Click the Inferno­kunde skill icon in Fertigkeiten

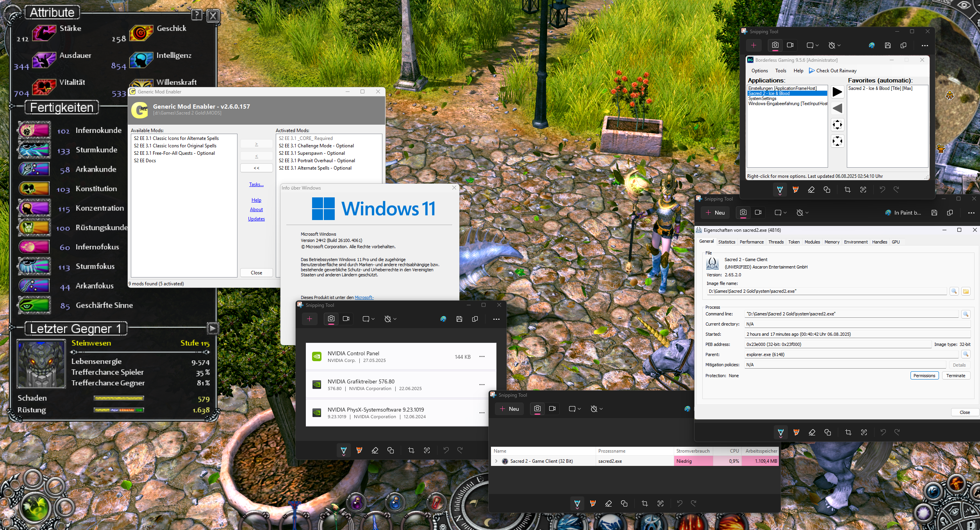34,131
